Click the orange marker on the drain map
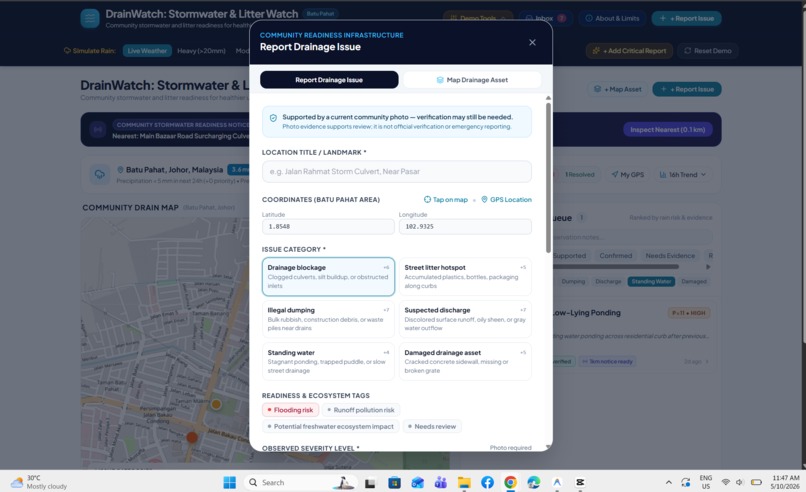Viewport: 806px width, 492px height. (x=192, y=438)
